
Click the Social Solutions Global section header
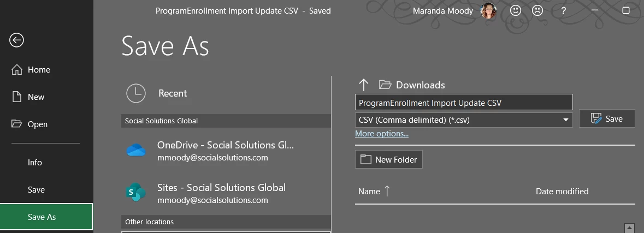pos(226,121)
